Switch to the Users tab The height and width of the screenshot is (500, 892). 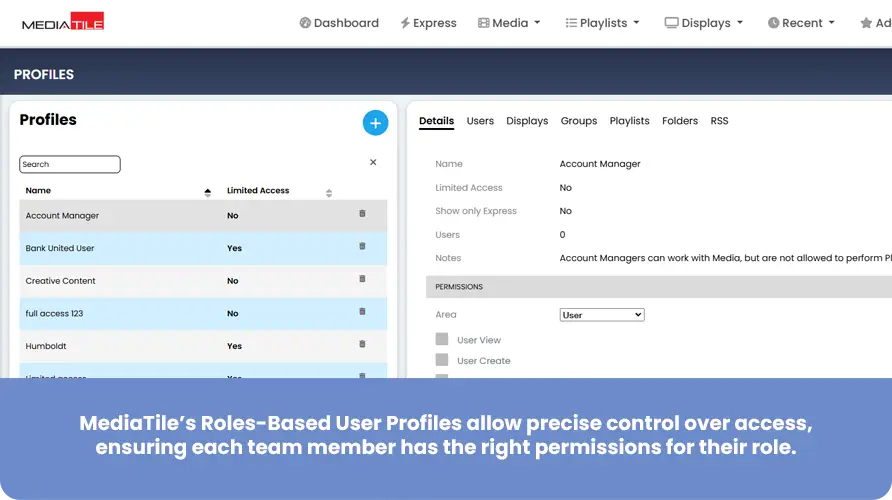point(480,121)
